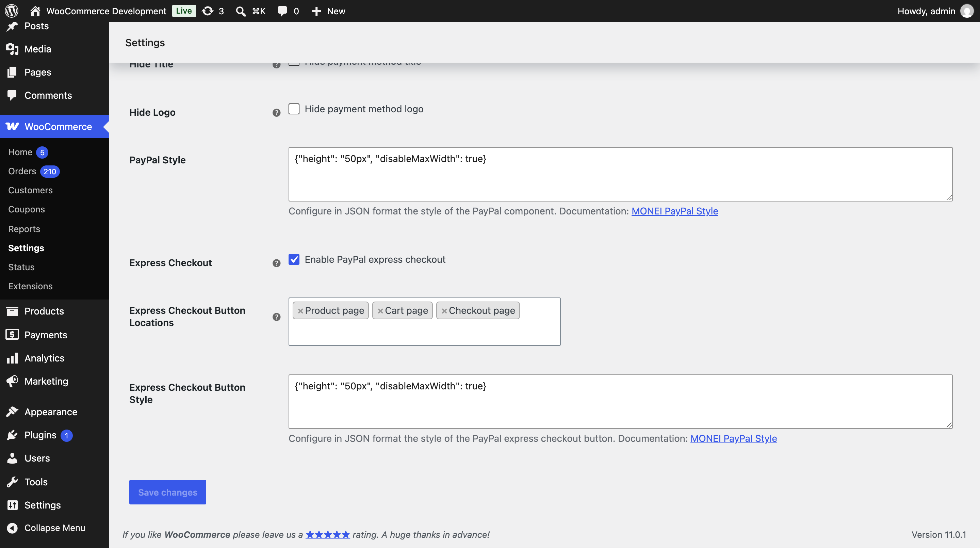Open the WordPress logo menu
The width and height of the screenshot is (980, 548).
tap(12, 11)
